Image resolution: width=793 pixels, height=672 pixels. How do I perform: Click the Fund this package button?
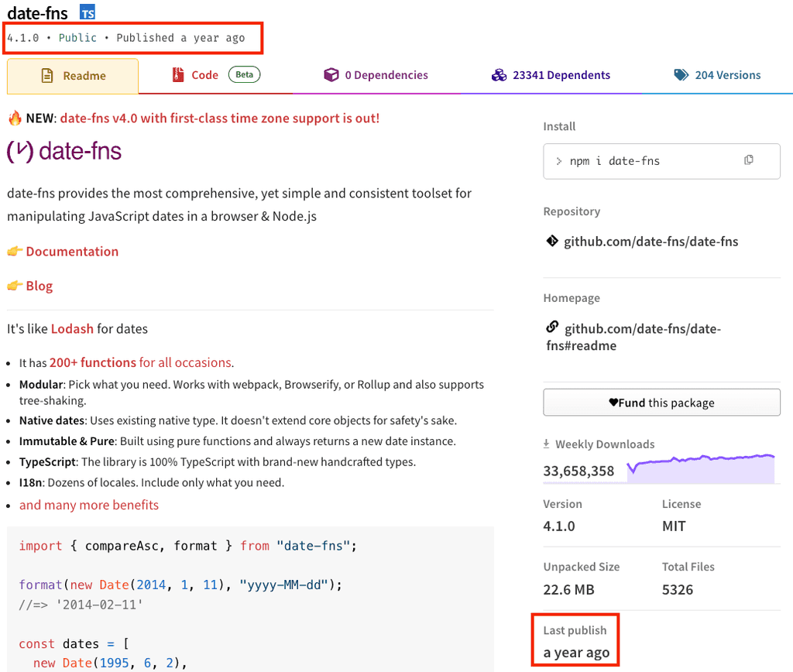click(x=661, y=402)
